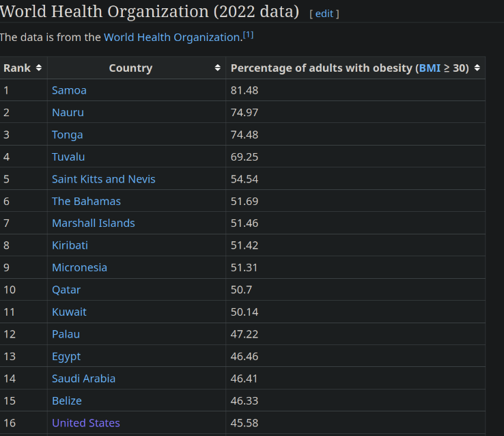Select the 51.42 percentage cell

pos(355,245)
